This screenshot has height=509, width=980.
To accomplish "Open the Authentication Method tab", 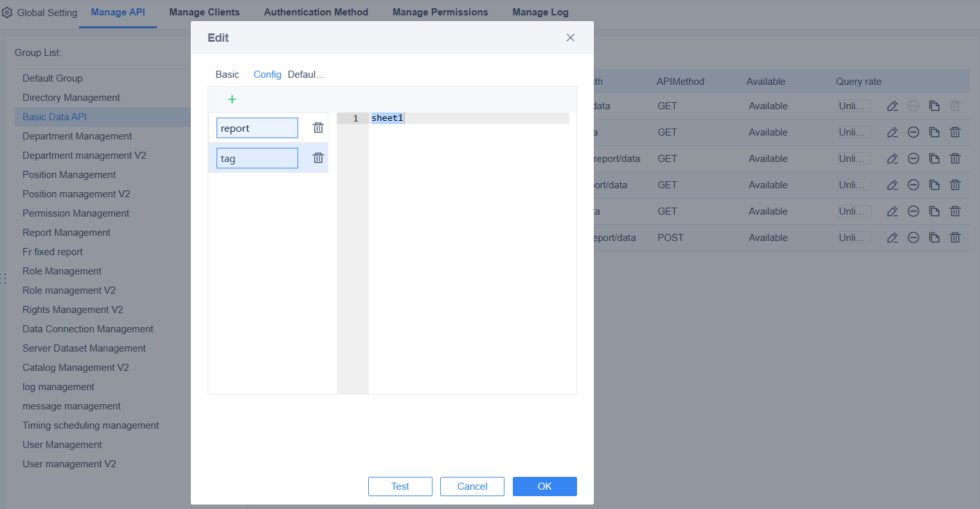I will 316,12.
